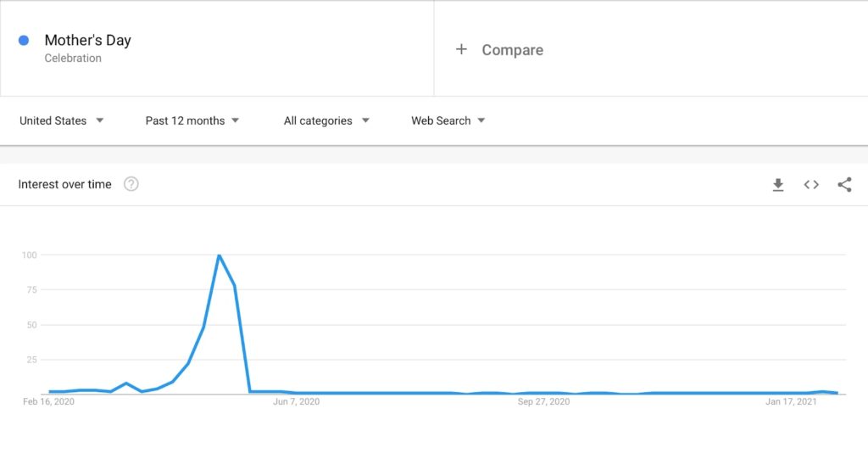Expand the Past 12 months time range

coord(192,120)
